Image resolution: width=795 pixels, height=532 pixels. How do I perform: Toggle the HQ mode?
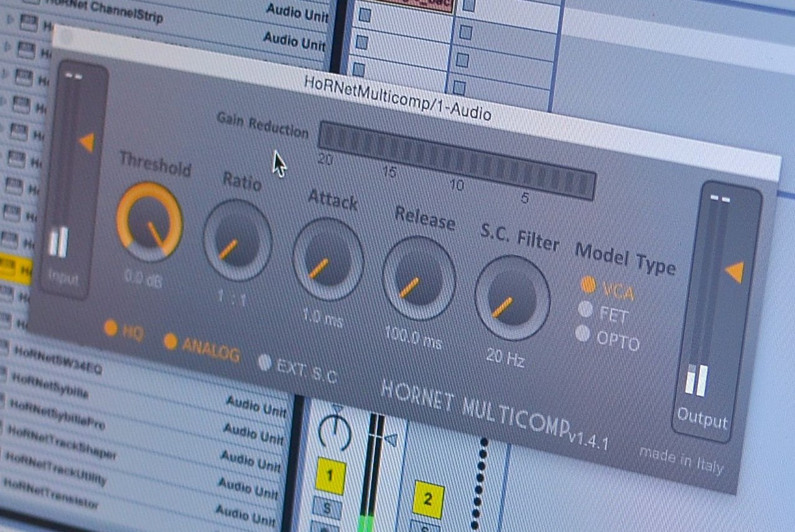click(x=111, y=328)
